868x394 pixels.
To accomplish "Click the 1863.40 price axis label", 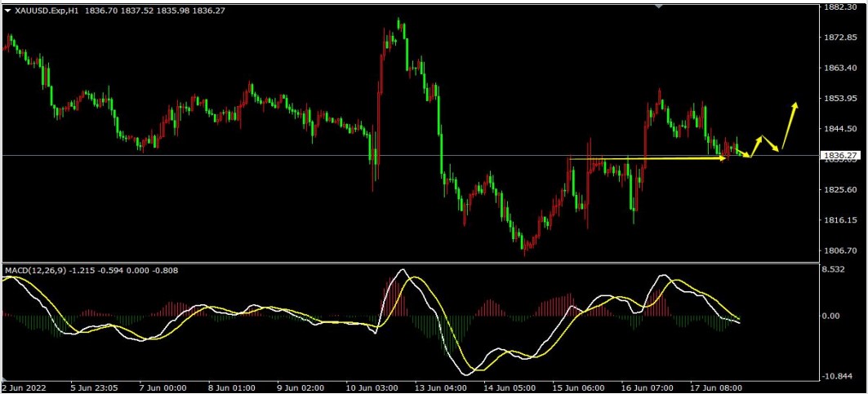I will tap(840, 68).
